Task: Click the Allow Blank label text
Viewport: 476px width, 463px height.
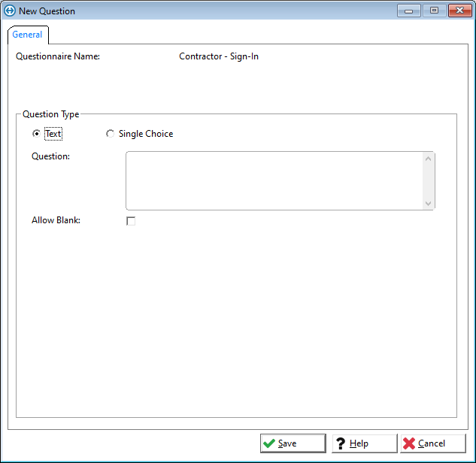Action: (x=56, y=220)
